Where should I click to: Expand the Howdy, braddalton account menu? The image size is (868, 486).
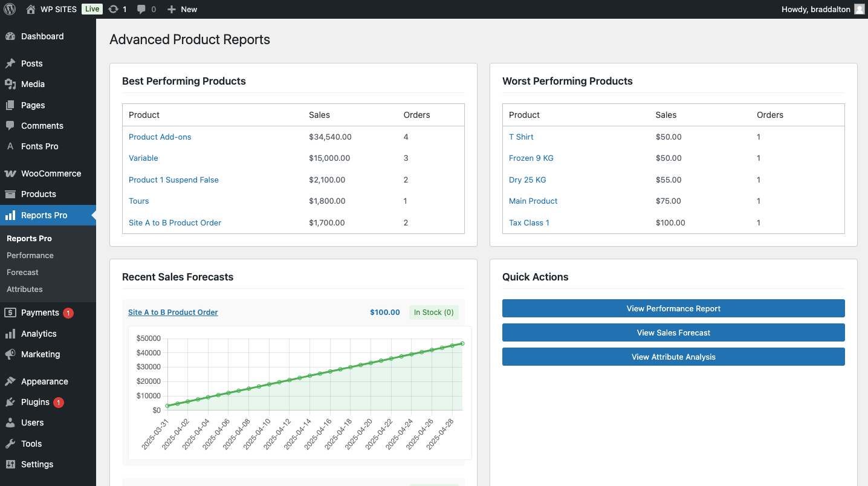coord(815,9)
